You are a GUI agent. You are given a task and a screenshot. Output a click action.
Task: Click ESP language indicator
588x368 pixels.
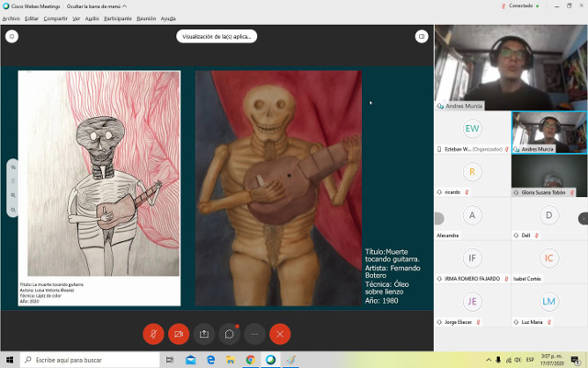point(530,360)
